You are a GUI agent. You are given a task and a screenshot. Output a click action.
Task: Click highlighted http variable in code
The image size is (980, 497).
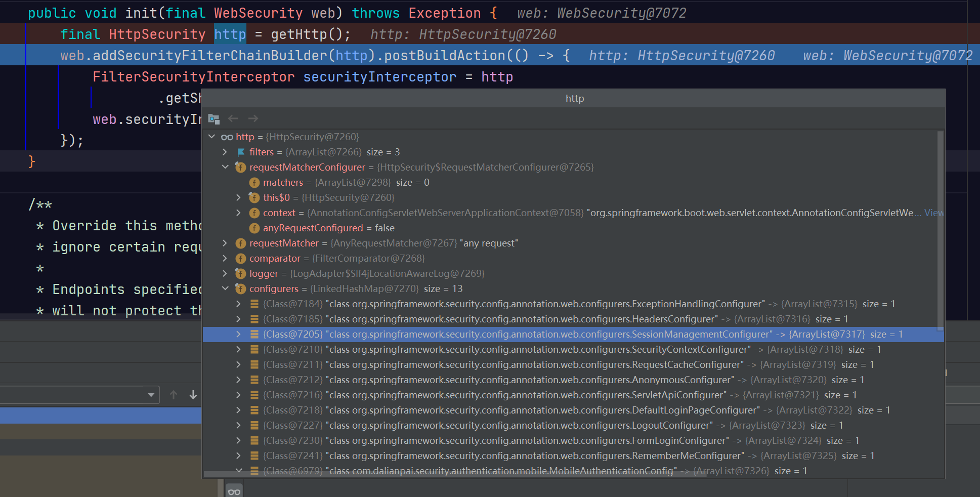pos(230,34)
